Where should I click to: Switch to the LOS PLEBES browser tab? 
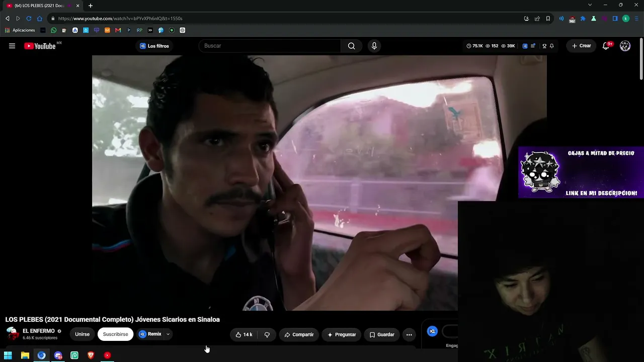pos(42,6)
